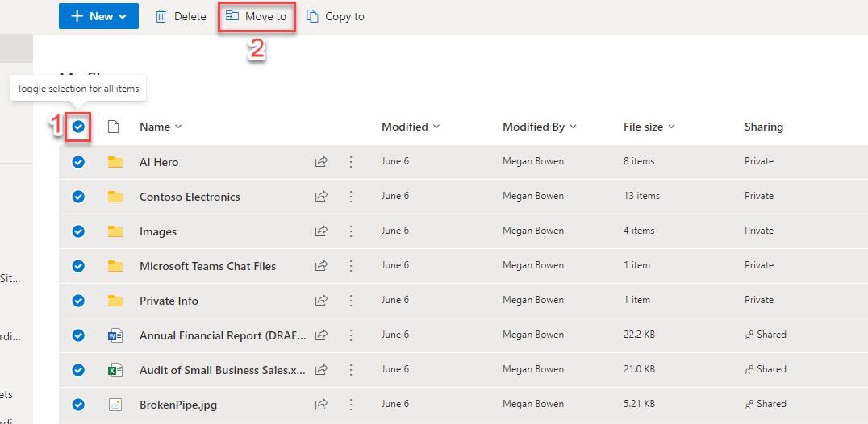Uncheck the BrokenPipe.jpg checkbox
868x424 pixels.
78,405
